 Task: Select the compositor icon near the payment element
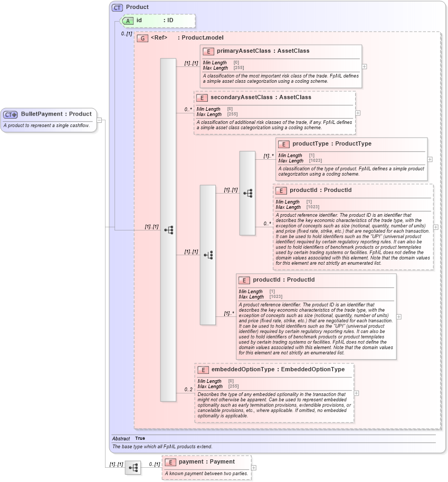(134, 467)
